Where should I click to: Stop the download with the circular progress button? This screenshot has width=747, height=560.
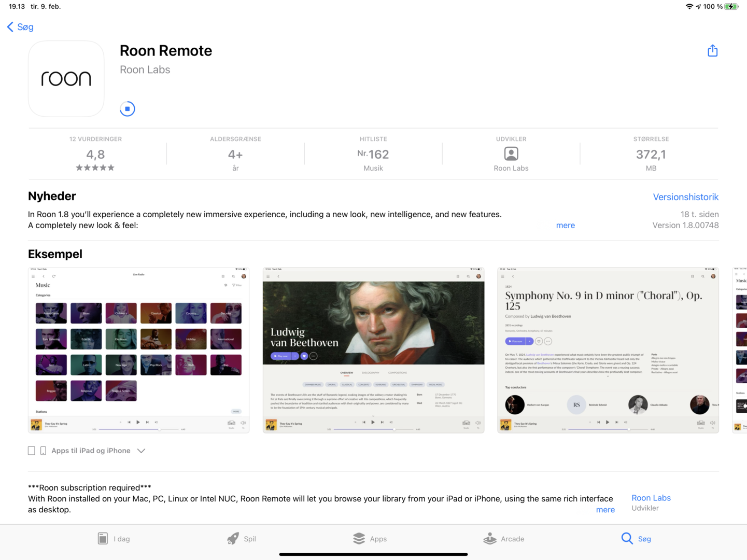point(128,109)
